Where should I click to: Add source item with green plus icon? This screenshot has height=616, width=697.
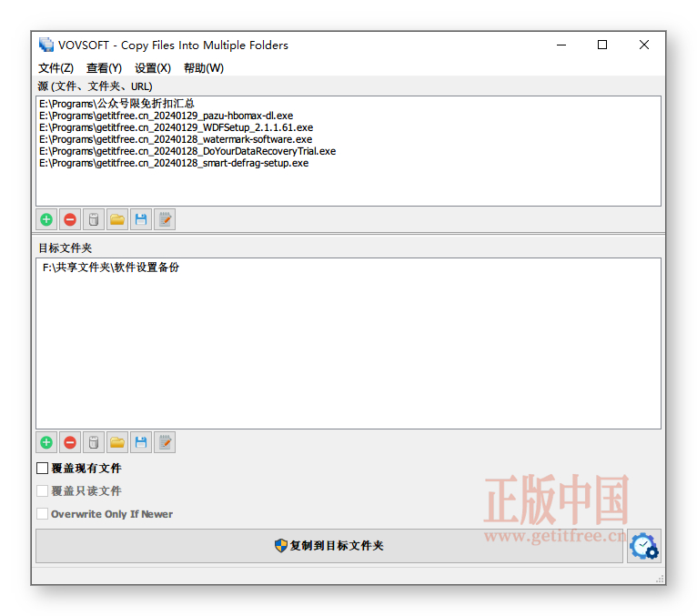coord(46,219)
